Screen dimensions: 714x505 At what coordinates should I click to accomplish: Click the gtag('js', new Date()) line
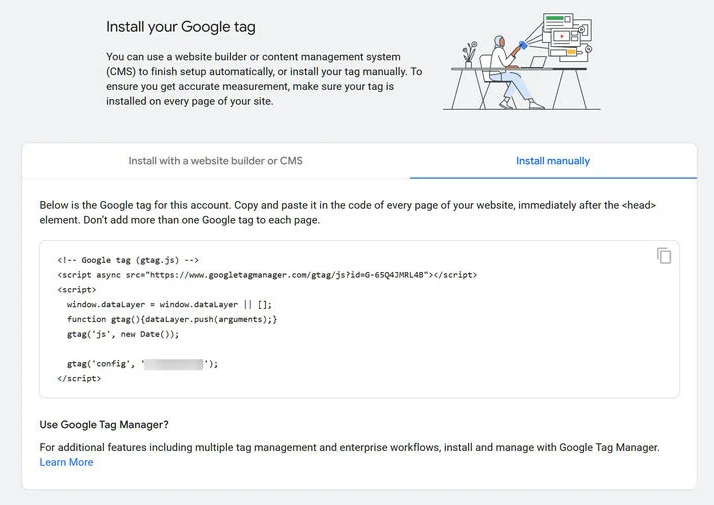(123, 334)
